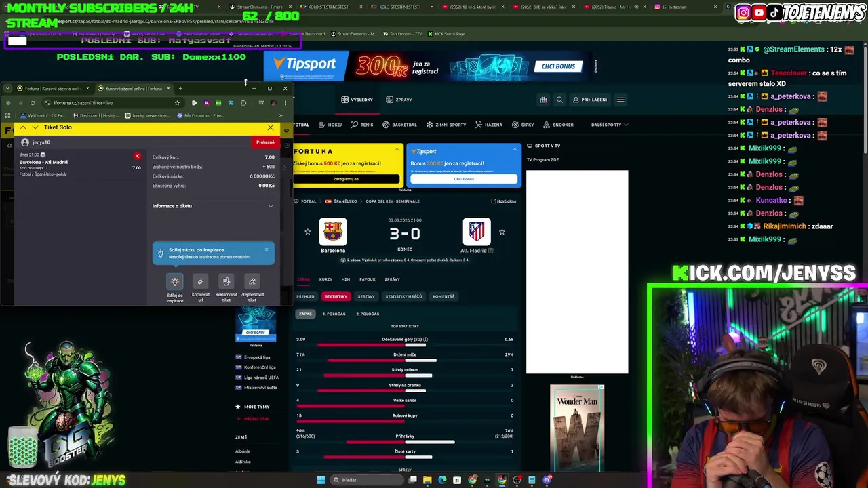The height and width of the screenshot is (488, 868).
Task: Open the match in Nové okno
Action: pos(503,201)
